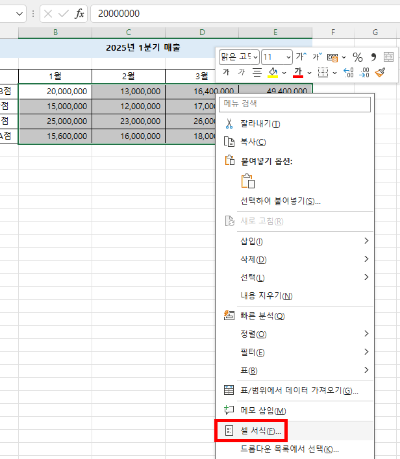Image resolution: width=400 pixels, height=459 pixels.
Task: Select column B header
Action: point(55,32)
